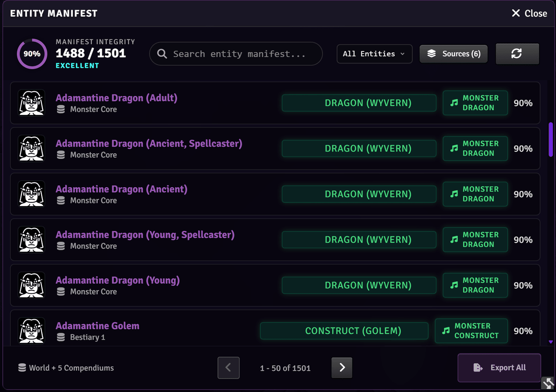The width and height of the screenshot is (556, 392).
Task: Click the scroll down arrow of the entity list
Action: (x=551, y=342)
